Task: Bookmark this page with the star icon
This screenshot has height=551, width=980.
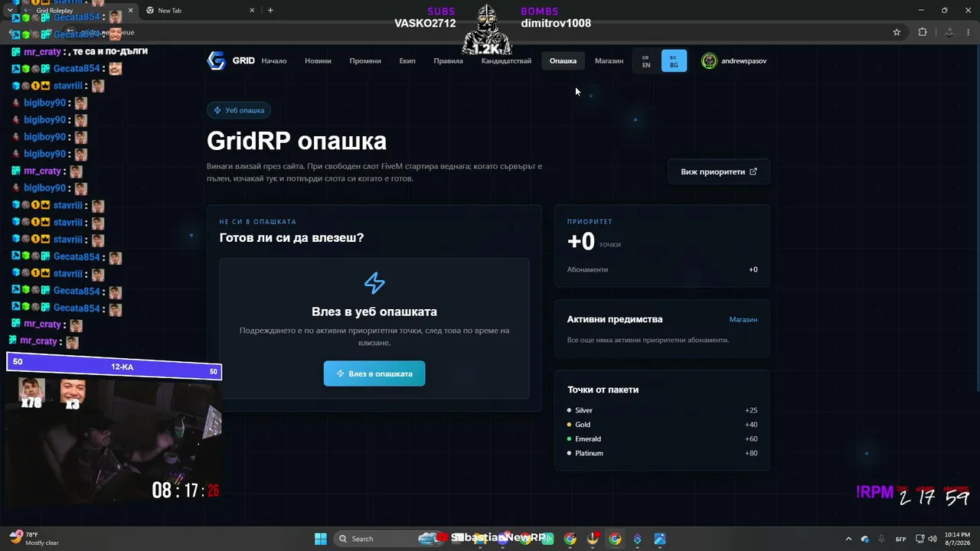Action: [897, 32]
